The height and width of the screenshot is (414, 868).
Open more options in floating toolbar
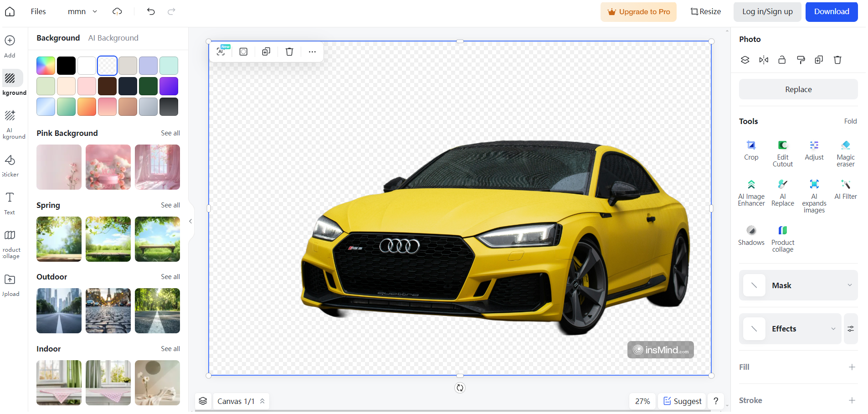312,52
